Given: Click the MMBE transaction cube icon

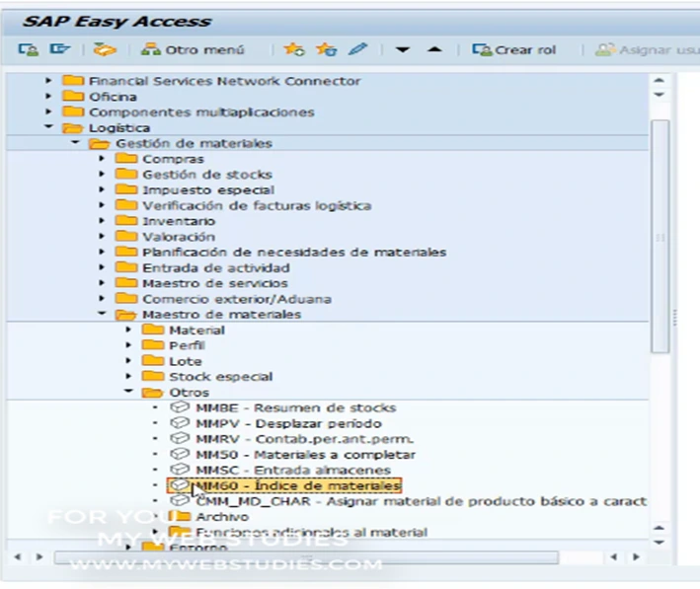Looking at the screenshot, I should pos(180,406).
